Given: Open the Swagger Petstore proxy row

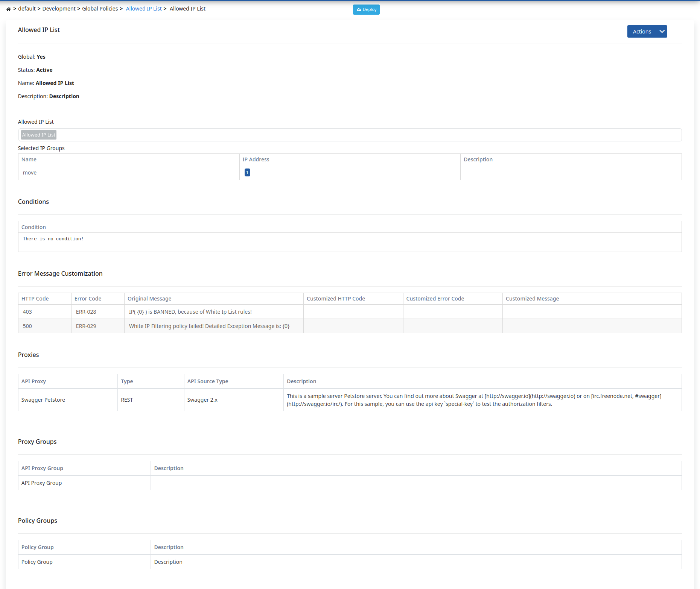Looking at the screenshot, I should (43, 400).
